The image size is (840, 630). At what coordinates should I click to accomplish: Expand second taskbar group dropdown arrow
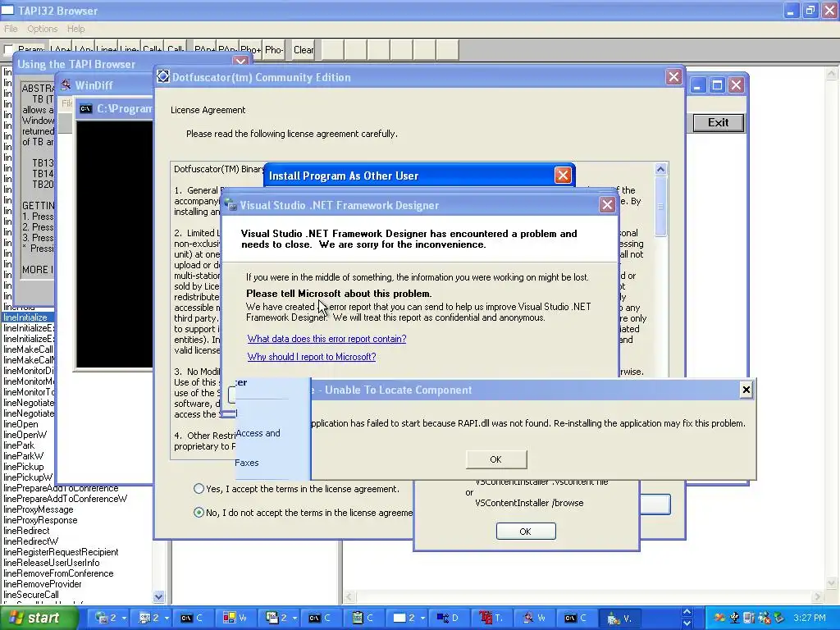point(167,619)
